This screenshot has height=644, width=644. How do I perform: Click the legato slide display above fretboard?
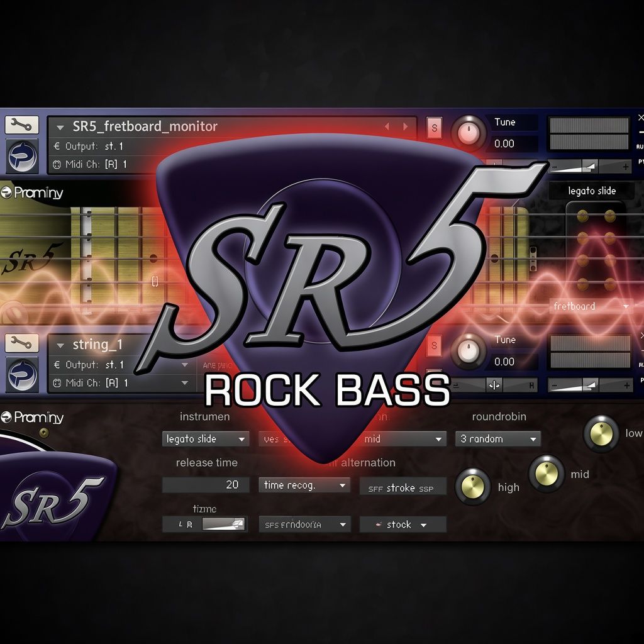[x=591, y=191]
